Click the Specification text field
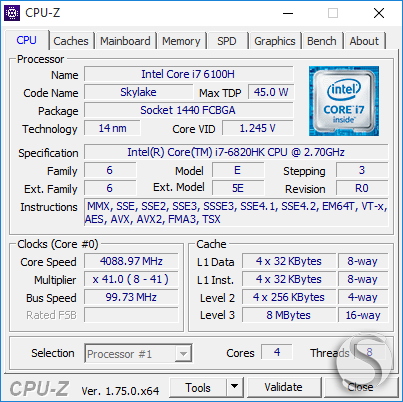The width and height of the screenshot is (403, 402). (x=236, y=152)
